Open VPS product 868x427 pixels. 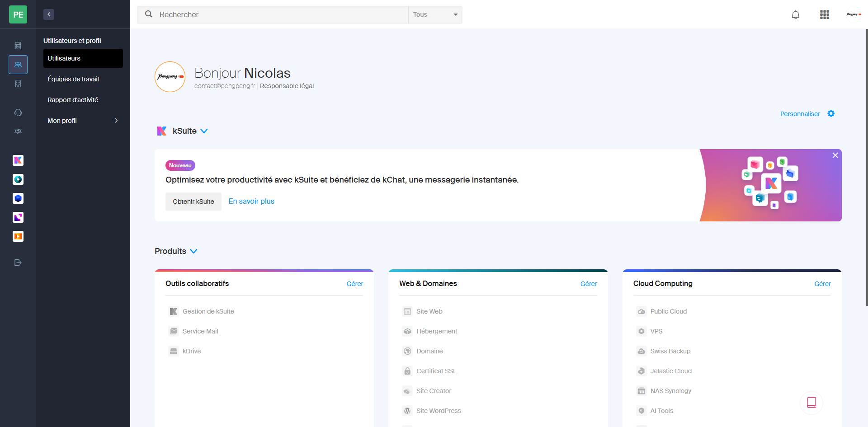(650, 331)
